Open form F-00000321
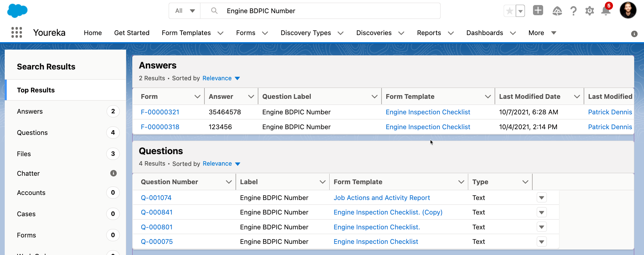 click(x=160, y=112)
